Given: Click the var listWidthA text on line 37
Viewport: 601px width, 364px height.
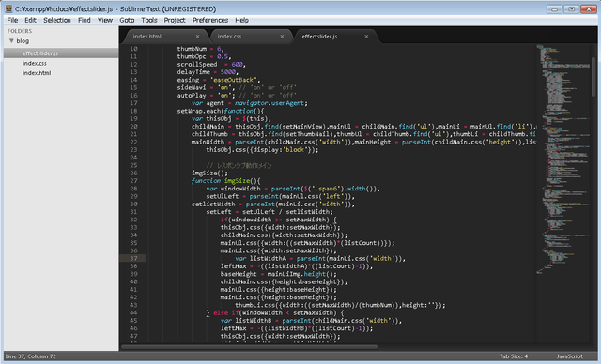Looking at the screenshot, I should click(x=261, y=258).
